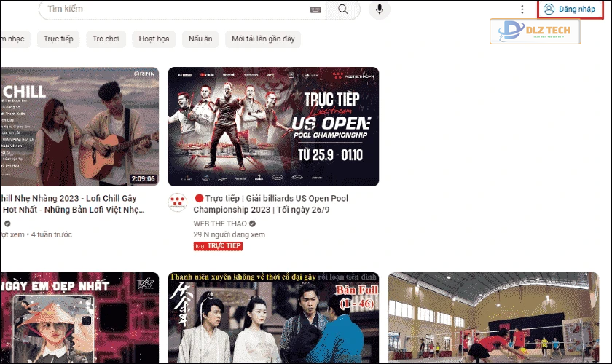Visit the WEB THE THAO channel name

pos(220,223)
